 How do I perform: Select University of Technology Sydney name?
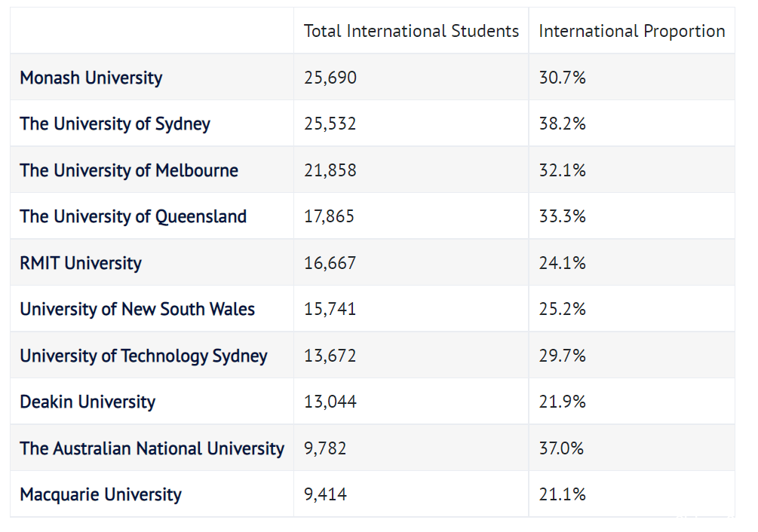click(143, 356)
